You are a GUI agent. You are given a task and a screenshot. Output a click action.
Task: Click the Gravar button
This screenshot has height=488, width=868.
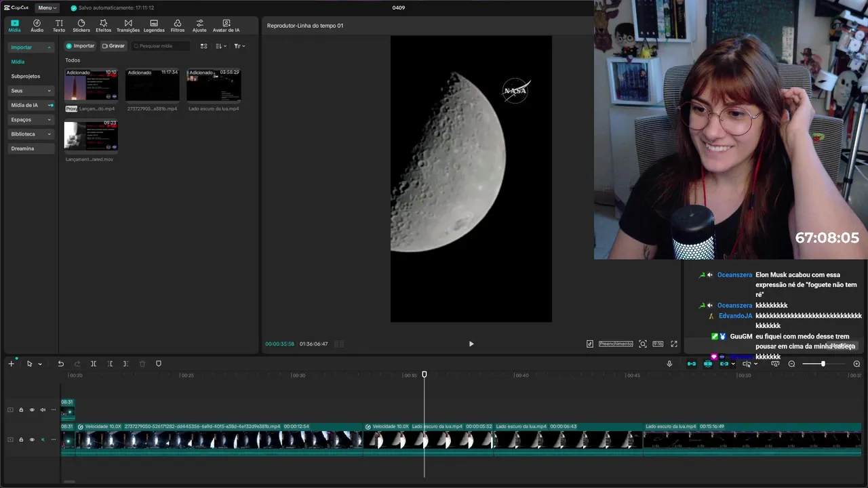click(x=113, y=46)
